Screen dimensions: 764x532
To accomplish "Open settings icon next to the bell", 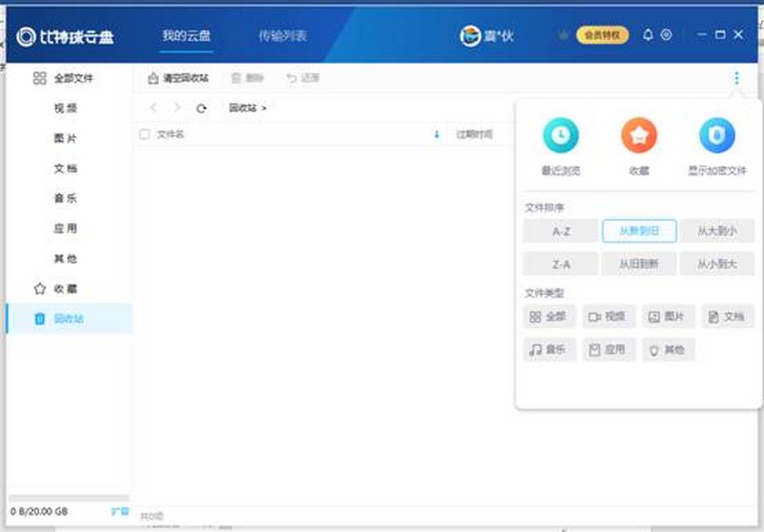I will point(666,35).
